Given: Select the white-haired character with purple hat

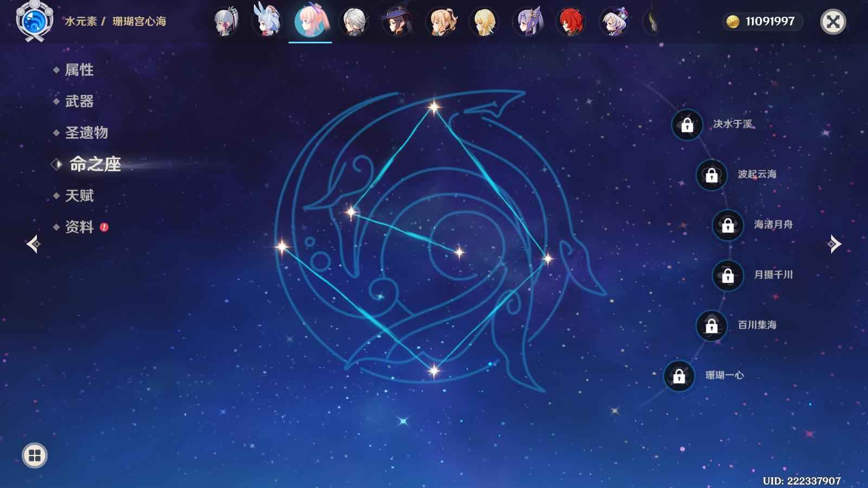Looking at the screenshot, I should (x=614, y=22).
